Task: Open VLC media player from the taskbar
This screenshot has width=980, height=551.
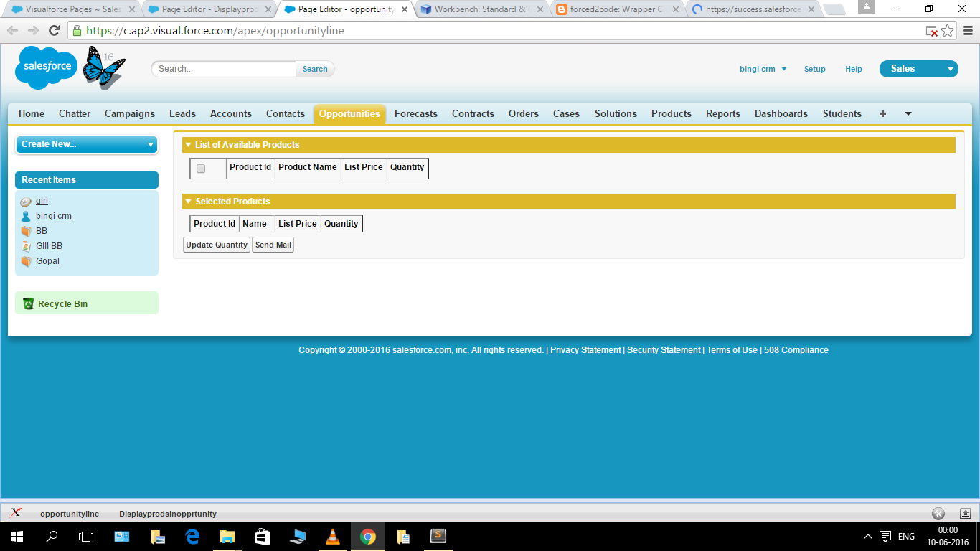Action: (x=333, y=536)
